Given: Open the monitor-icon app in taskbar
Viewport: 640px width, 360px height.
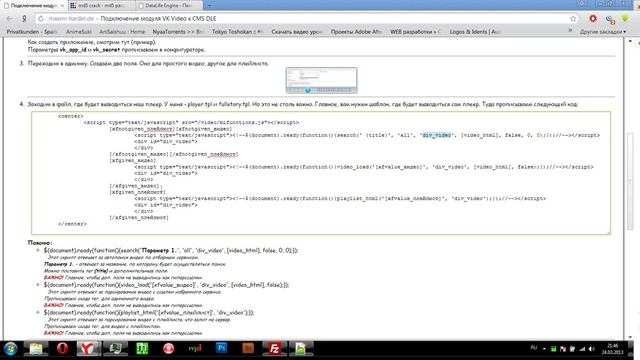Looking at the screenshot, I should (116, 349).
